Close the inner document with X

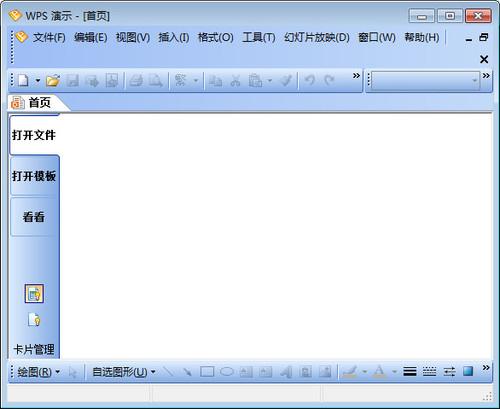click(484, 59)
